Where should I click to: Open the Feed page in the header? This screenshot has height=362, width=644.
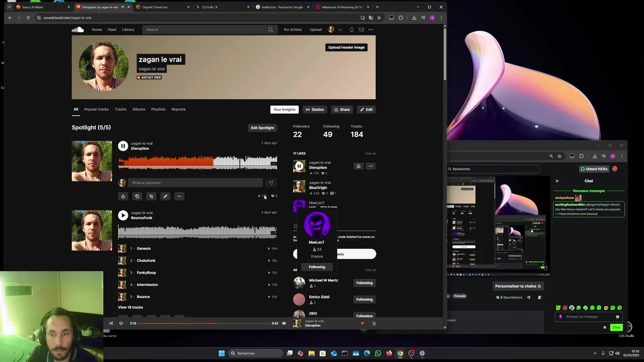(x=112, y=30)
